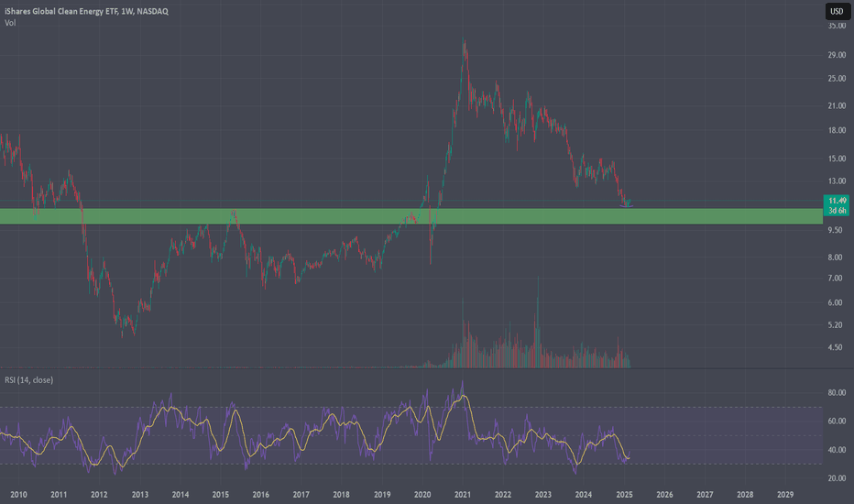Click the 2021 time axis label
The image size is (854, 504).
click(463, 495)
